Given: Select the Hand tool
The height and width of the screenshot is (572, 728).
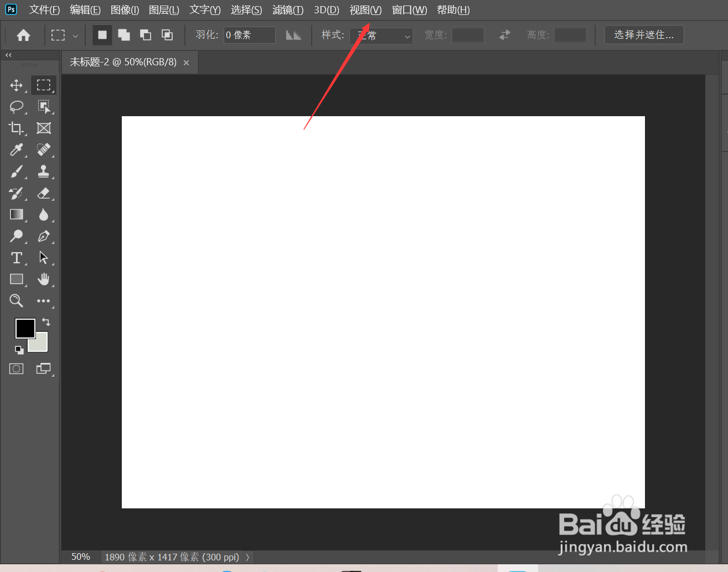Looking at the screenshot, I should point(44,279).
